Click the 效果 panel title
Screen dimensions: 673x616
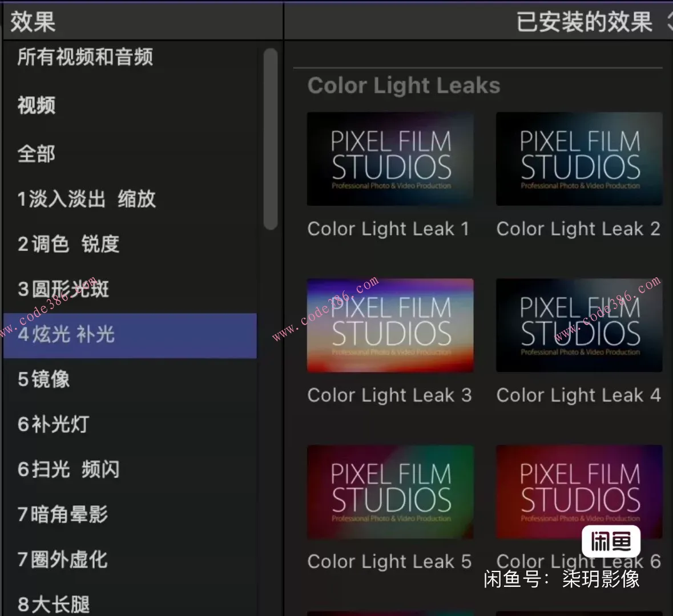[x=31, y=22]
